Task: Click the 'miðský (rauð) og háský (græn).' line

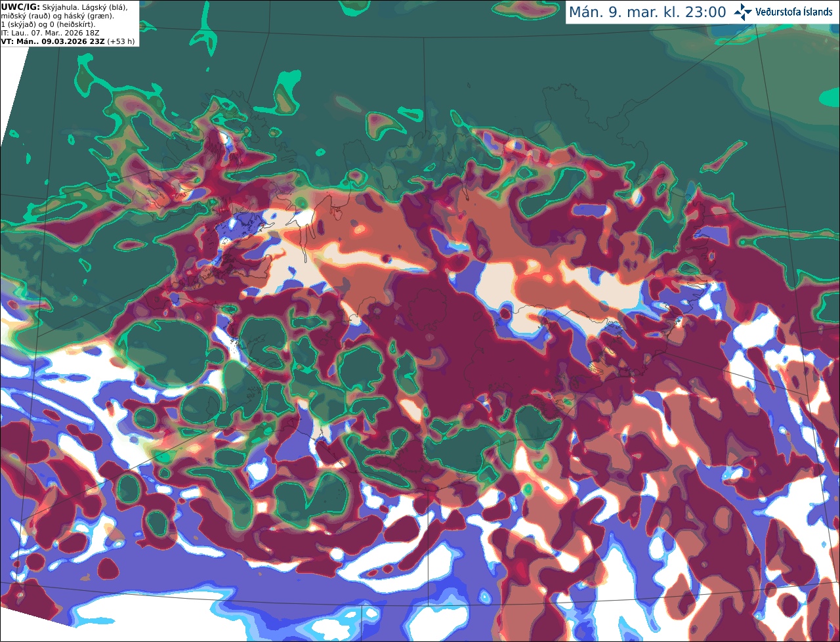Action: (x=57, y=16)
